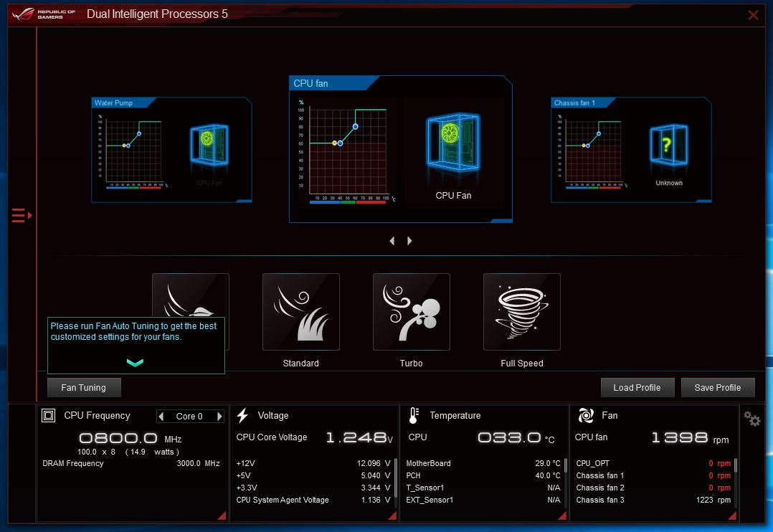Screen dimensions: 773x532
Task: Click the Fan Tuning button
Action: pos(84,388)
